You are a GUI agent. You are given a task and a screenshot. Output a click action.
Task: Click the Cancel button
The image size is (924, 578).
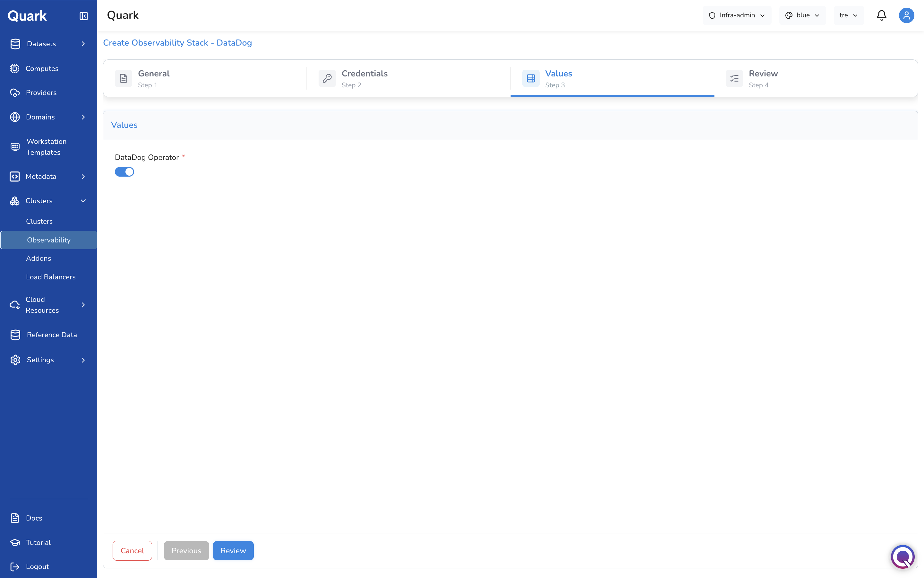pos(132,550)
